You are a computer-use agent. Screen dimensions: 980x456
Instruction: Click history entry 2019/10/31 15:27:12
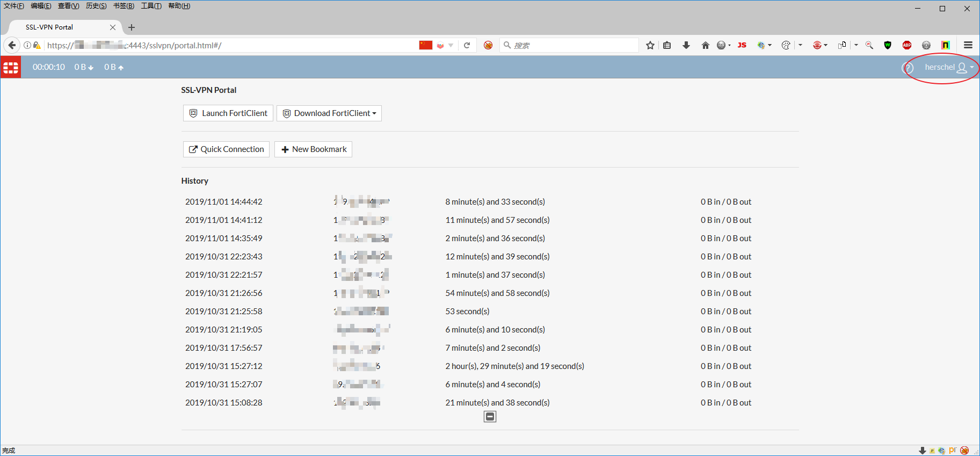[x=224, y=366]
